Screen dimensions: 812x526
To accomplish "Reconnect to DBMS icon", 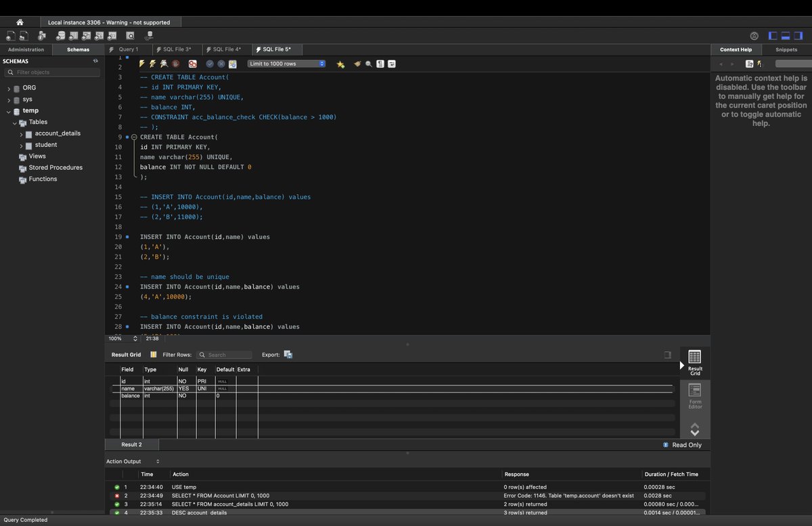I will coord(149,36).
